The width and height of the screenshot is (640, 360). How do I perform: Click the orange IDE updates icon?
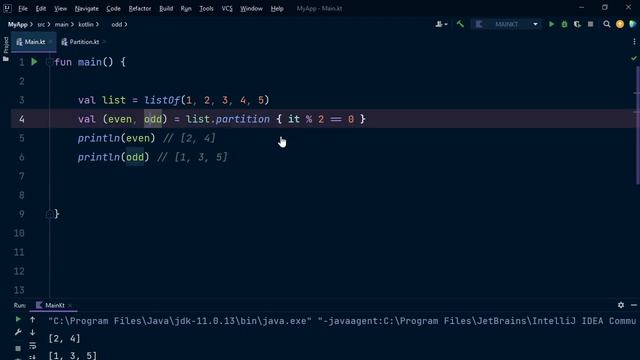pos(620,24)
